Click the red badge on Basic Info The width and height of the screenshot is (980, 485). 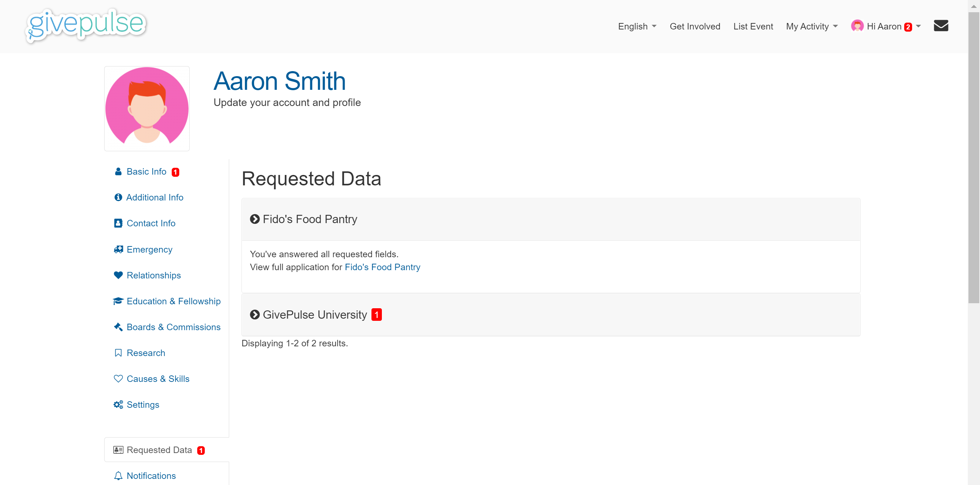coord(175,172)
